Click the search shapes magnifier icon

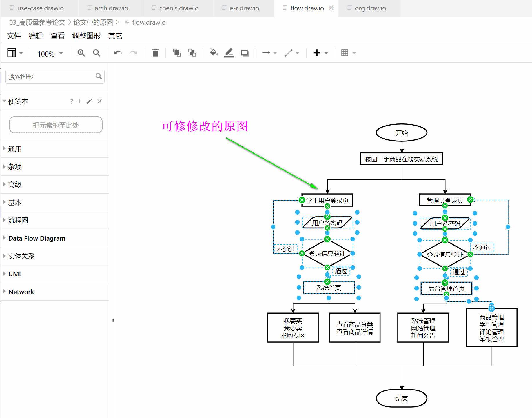[99, 76]
